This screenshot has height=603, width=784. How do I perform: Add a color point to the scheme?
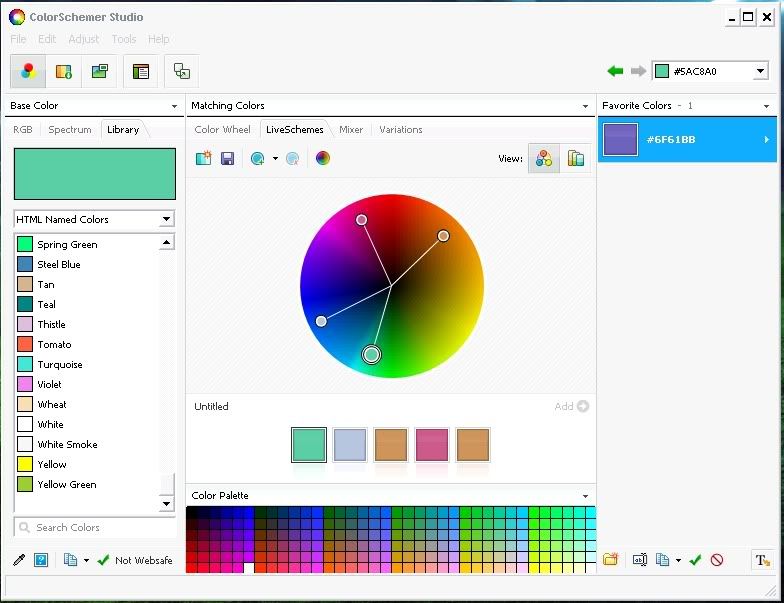tap(258, 158)
